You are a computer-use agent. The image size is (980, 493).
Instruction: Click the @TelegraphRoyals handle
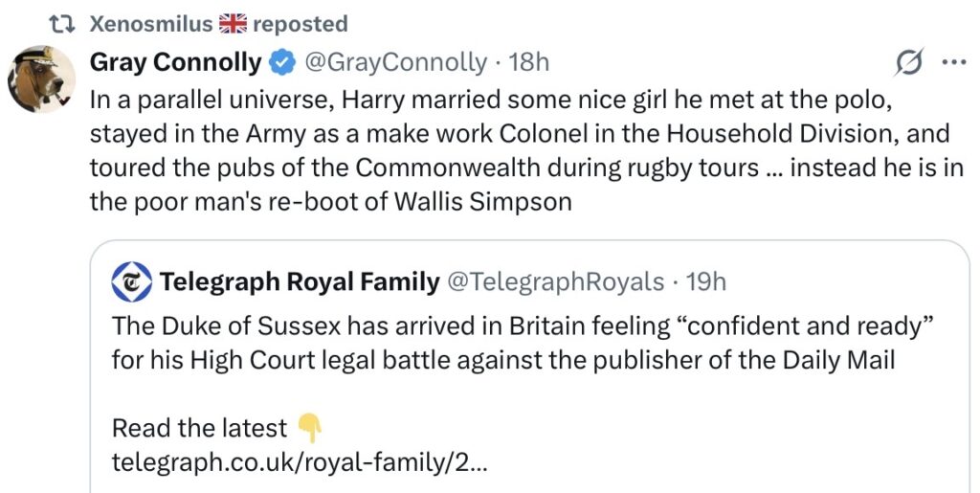tap(556, 281)
